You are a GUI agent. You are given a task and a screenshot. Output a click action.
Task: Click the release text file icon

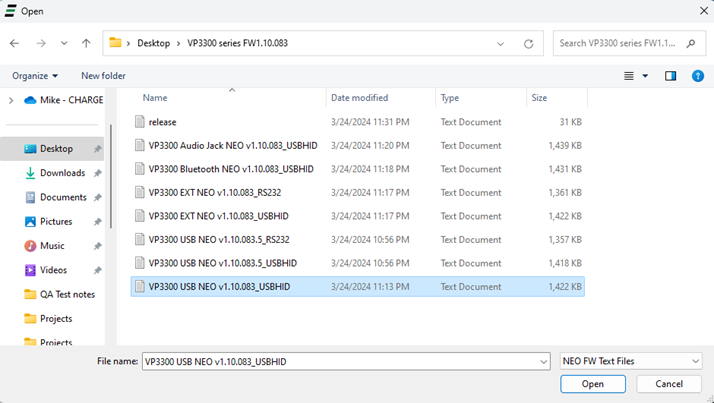point(140,122)
